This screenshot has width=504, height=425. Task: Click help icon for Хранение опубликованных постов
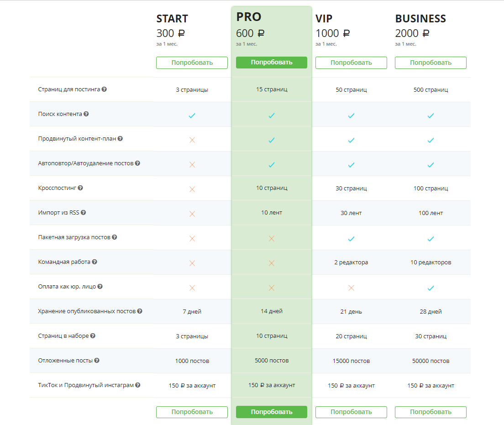140,311
